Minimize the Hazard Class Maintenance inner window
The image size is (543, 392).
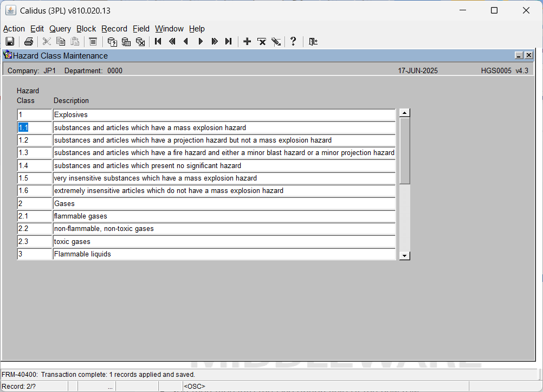pos(519,55)
